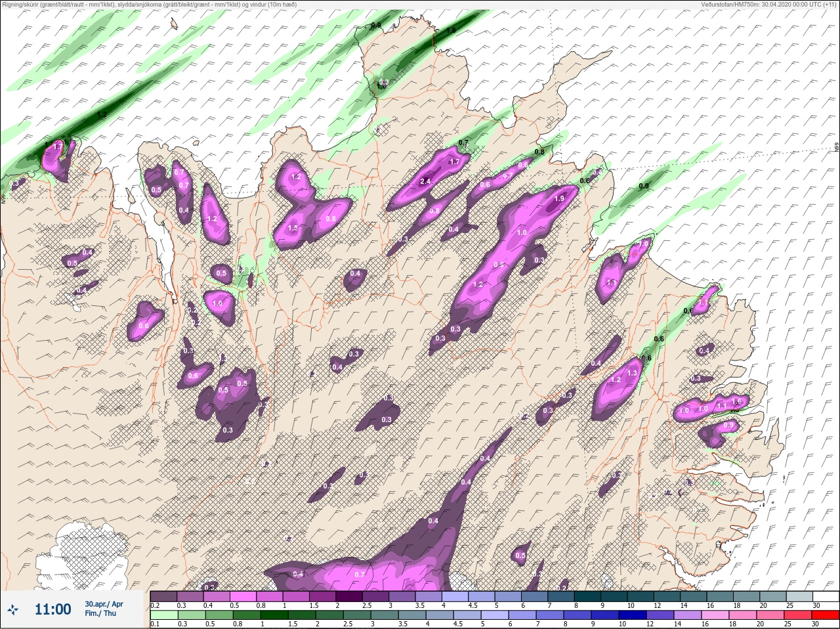Click the upper legend scale label 0.2
840x629 pixels.
coord(155,605)
